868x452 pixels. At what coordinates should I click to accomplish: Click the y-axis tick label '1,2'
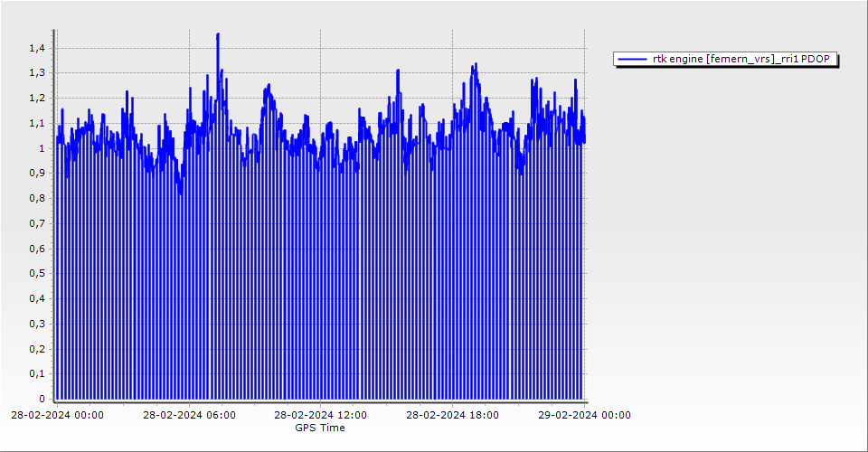pos(37,99)
